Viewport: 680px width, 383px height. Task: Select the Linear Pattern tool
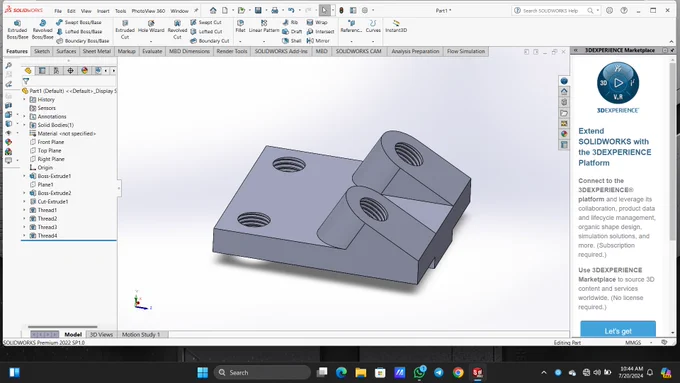tap(264, 26)
